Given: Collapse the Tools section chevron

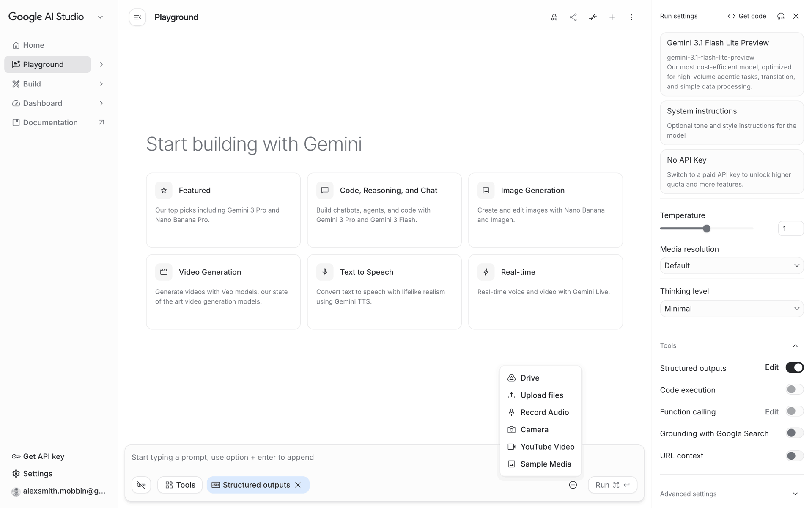Looking at the screenshot, I should coord(795,346).
